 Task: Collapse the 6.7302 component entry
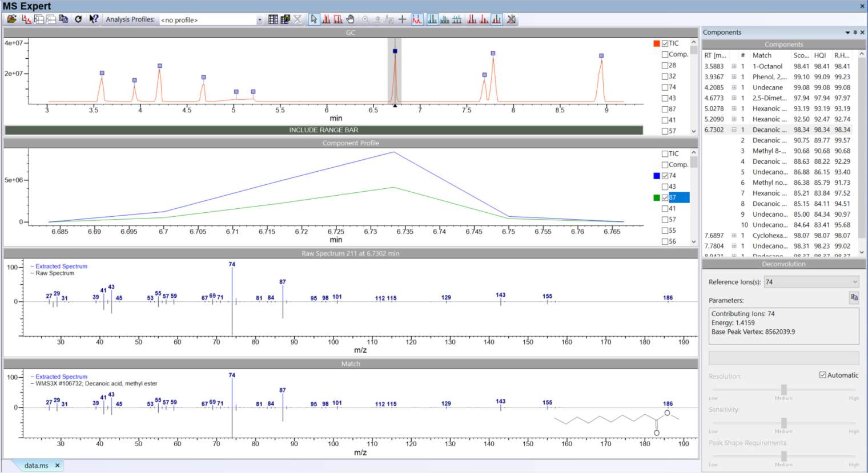(x=734, y=130)
